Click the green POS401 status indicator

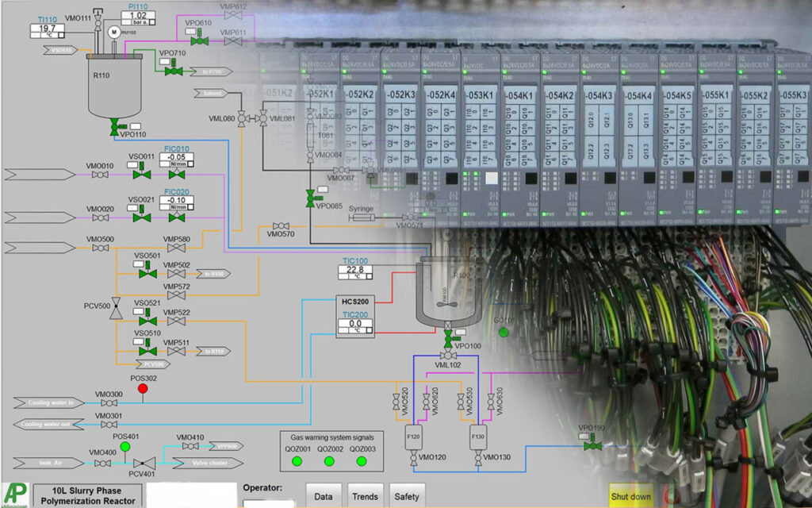[x=124, y=446]
